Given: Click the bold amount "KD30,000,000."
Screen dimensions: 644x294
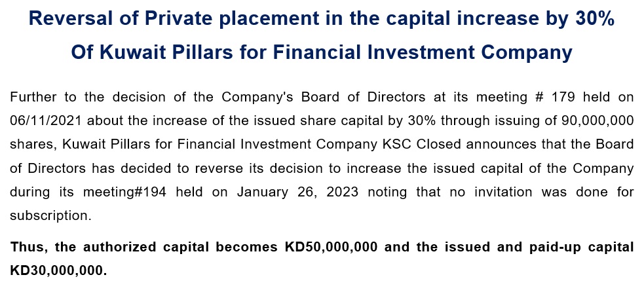Looking at the screenshot, I should pos(58,271).
